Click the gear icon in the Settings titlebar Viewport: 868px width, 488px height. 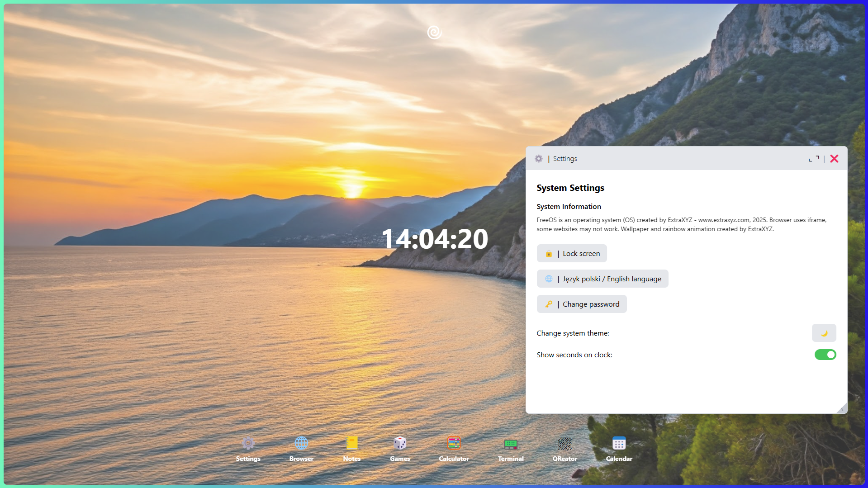click(x=539, y=158)
